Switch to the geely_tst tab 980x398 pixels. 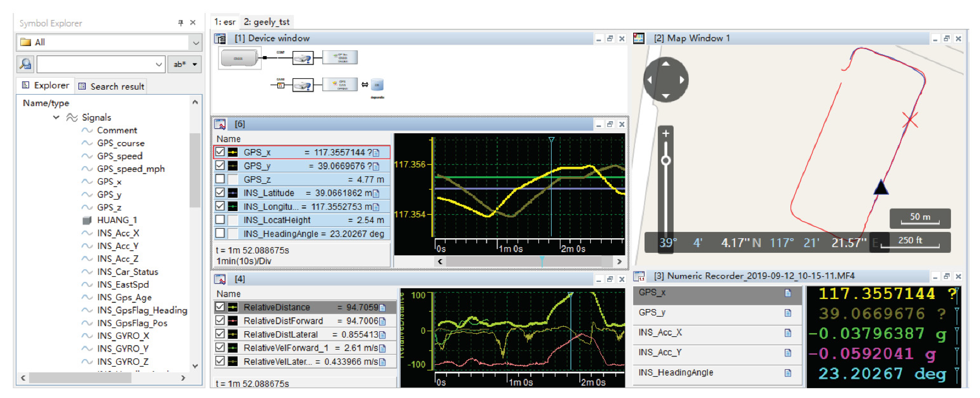[x=266, y=22]
